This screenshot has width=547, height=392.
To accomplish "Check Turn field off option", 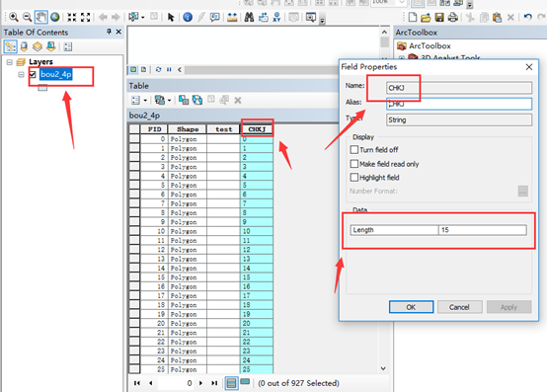I will 354,150.
